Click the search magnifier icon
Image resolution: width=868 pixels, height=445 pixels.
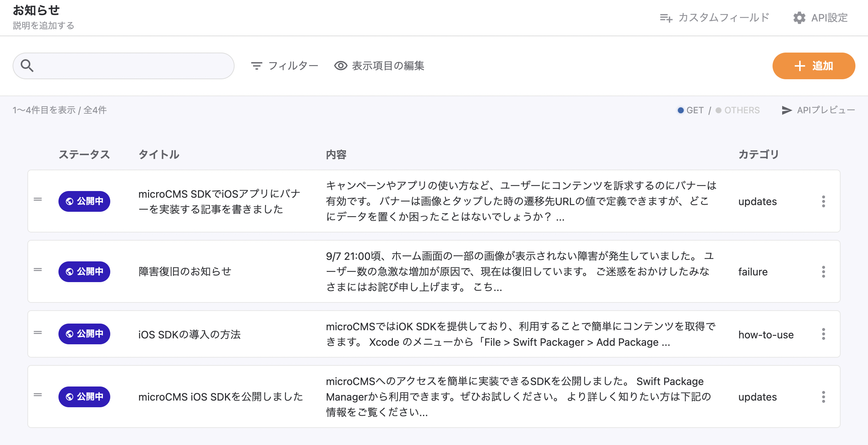click(x=27, y=66)
